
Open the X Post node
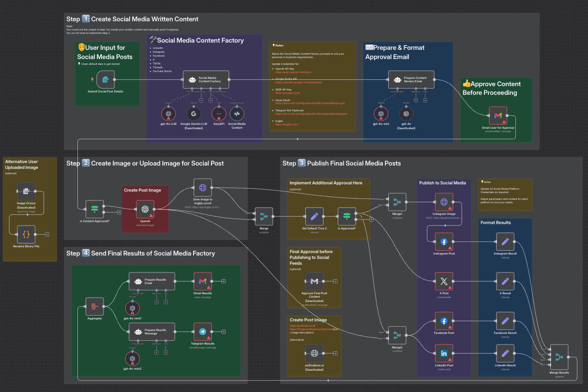[444, 281]
